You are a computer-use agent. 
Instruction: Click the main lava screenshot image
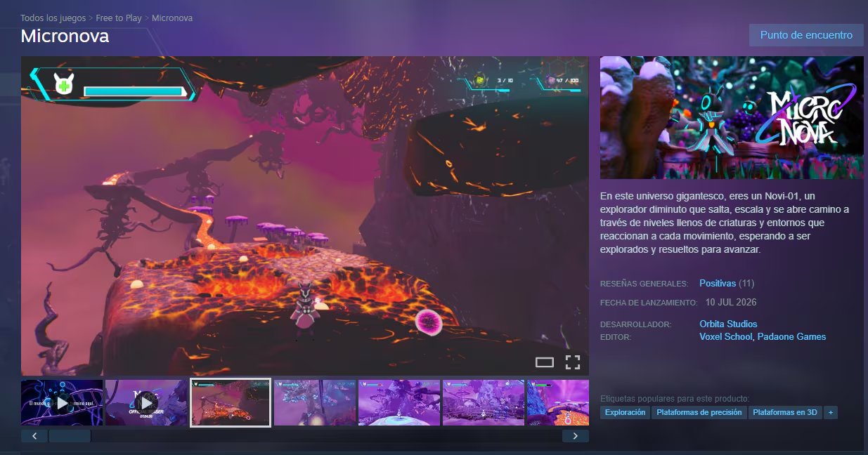coord(305,216)
